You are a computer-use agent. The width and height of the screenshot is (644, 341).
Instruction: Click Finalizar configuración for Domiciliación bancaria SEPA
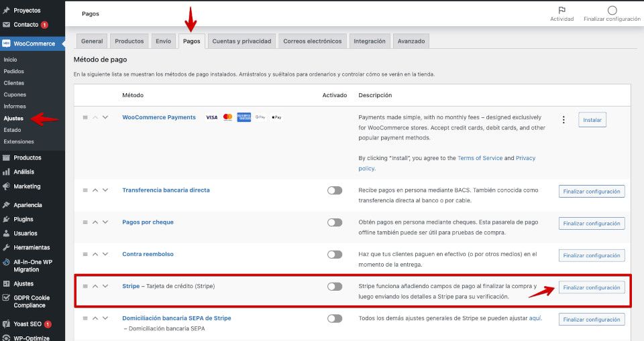point(592,320)
